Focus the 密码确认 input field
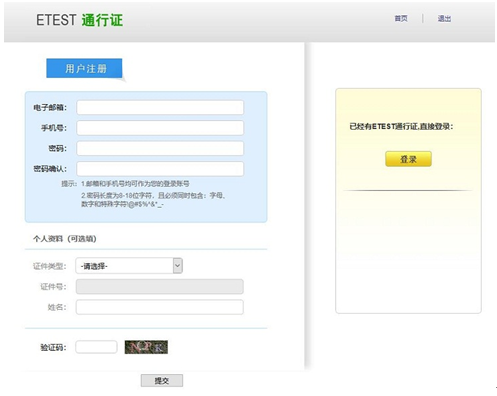The width and height of the screenshot is (497, 396). 160,169
